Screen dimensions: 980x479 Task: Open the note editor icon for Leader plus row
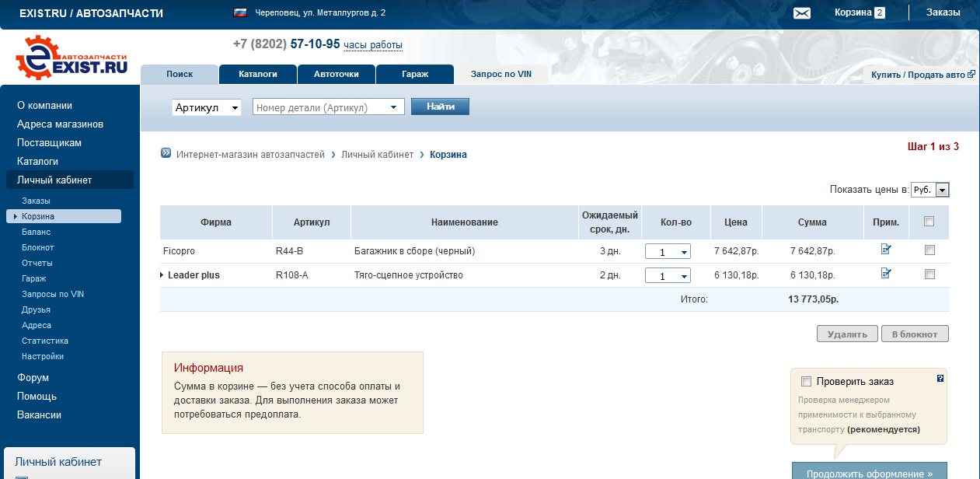886,273
